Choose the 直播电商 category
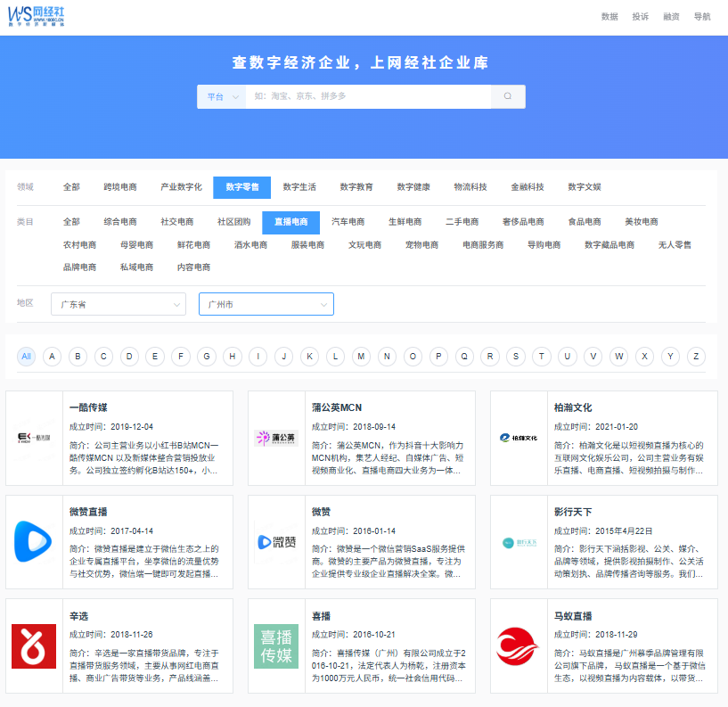The height and width of the screenshot is (707, 728). click(x=290, y=222)
